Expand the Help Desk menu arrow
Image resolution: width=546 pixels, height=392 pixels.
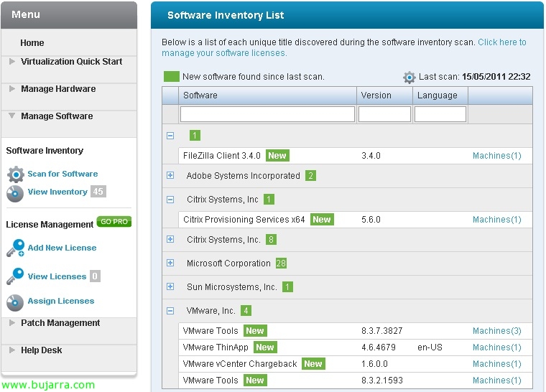[11, 350]
